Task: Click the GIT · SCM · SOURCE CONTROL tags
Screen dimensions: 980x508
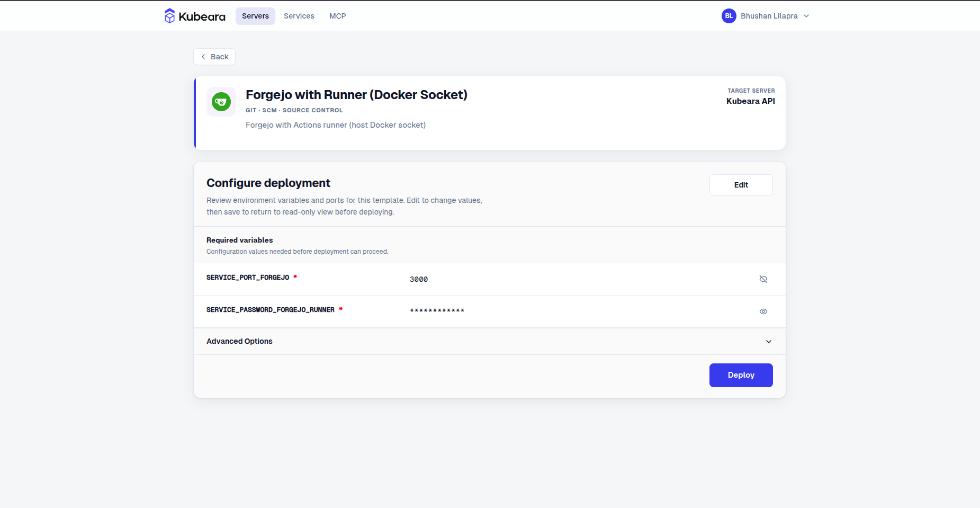Action: [294, 110]
